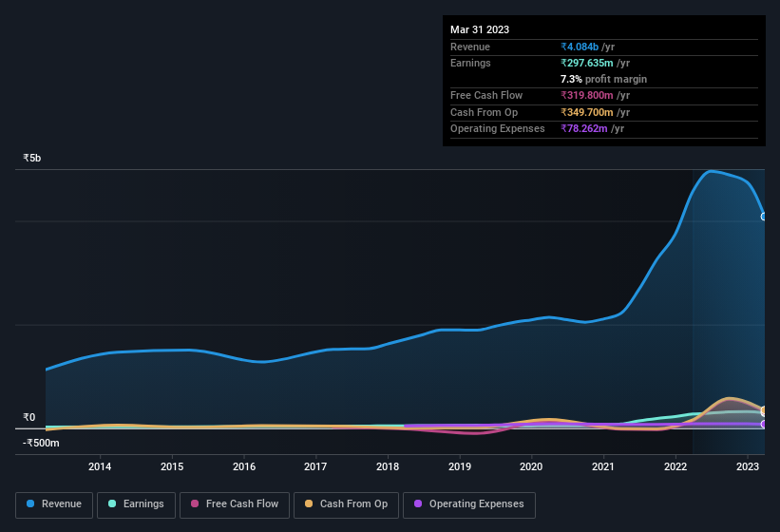This screenshot has width=780, height=532.
Task: Click the 7.3% profit margin text
Action: click(x=604, y=79)
